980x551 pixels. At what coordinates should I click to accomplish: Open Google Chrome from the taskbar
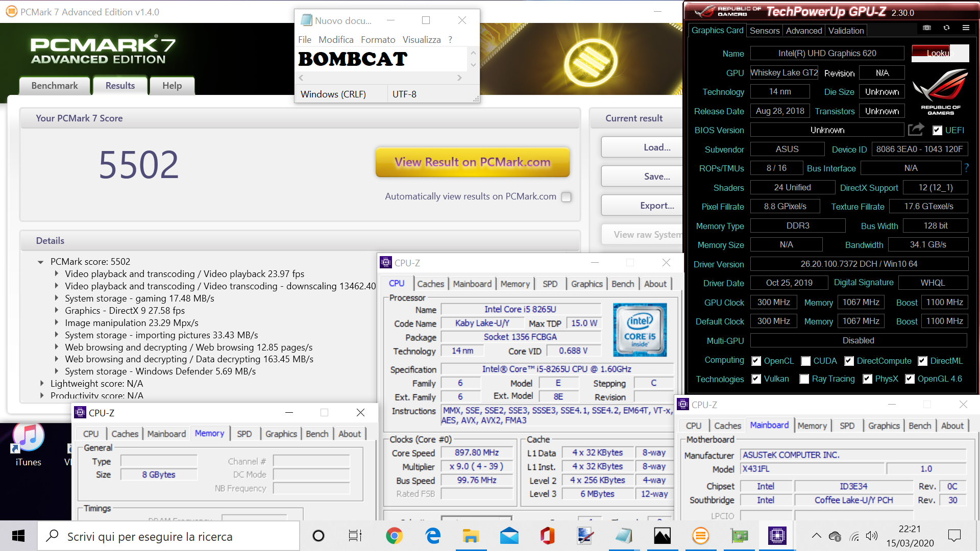pos(394,536)
